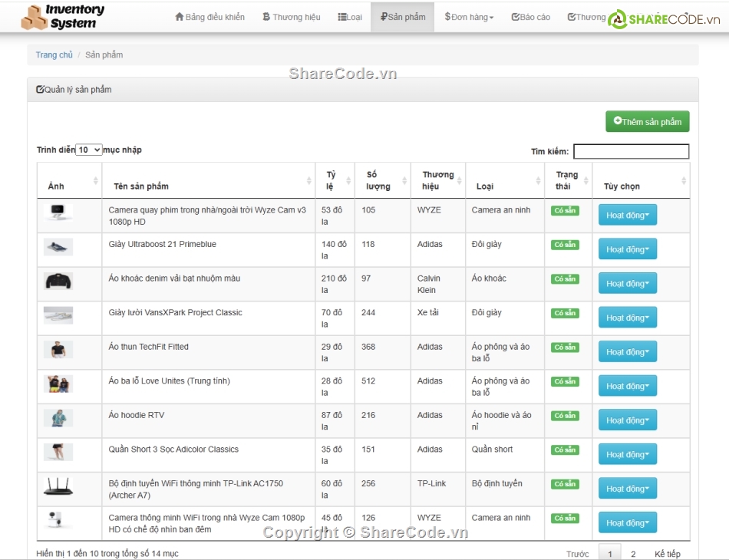Expand Hoạt động menu for Áo hoodie RTV

point(628,420)
